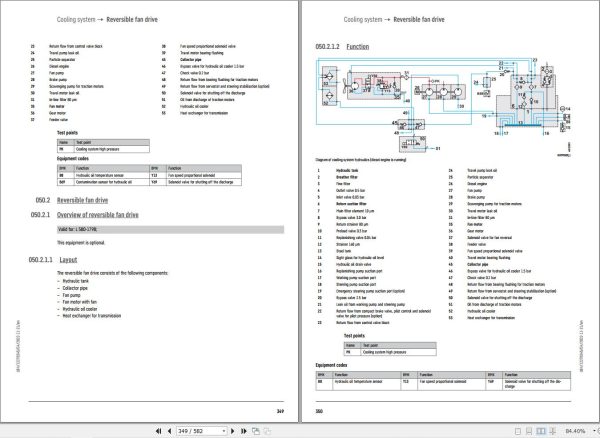Click the '050.2 Reversible fan drive' heading
Viewport: 600px width, 438px height.
[72, 200]
